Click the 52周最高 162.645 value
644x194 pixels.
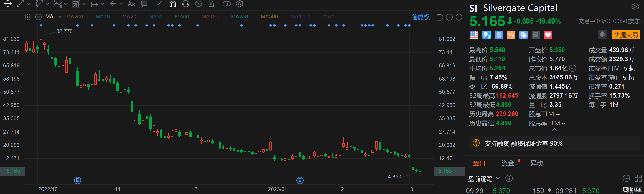pyautogui.click(x=507, y=96)
